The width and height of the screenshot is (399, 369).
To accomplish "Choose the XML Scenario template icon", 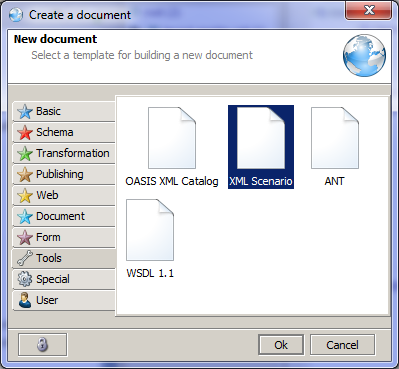I will (x=261, y=138).
